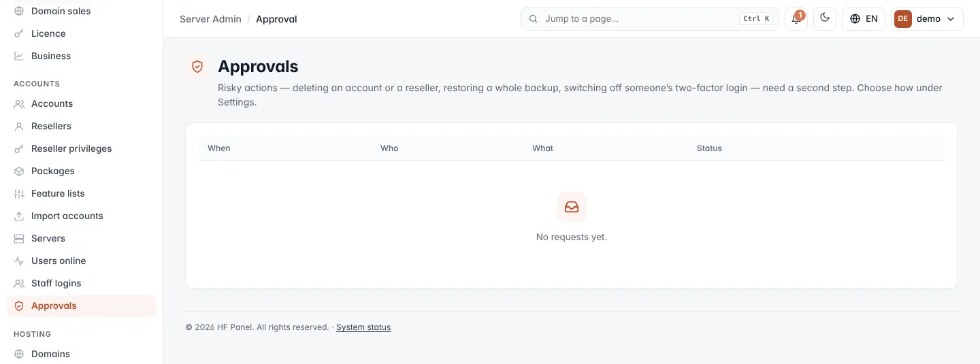The width and height of the screenshot is (980, 364).
Task: Go to Import accounts
Action: point(82,216)
